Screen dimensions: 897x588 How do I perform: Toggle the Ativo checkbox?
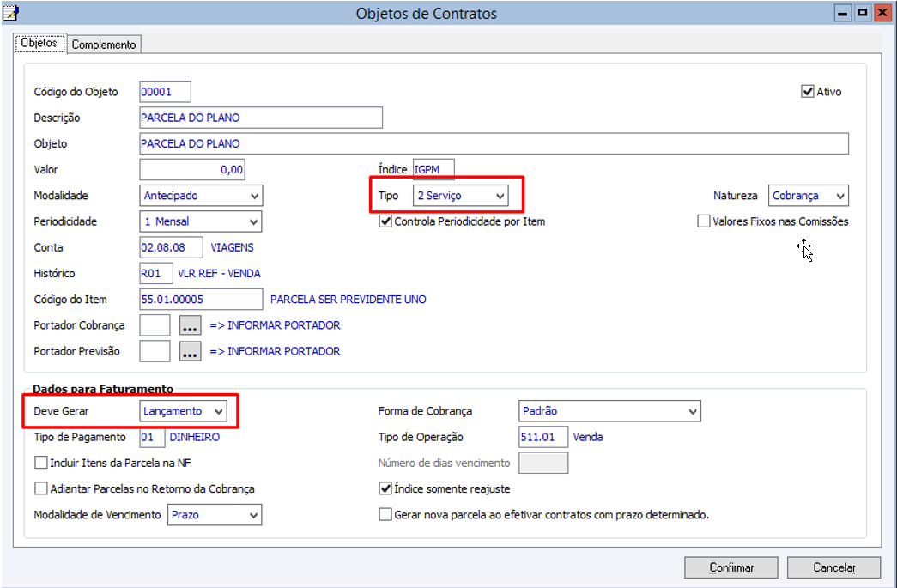pos(807,92)
